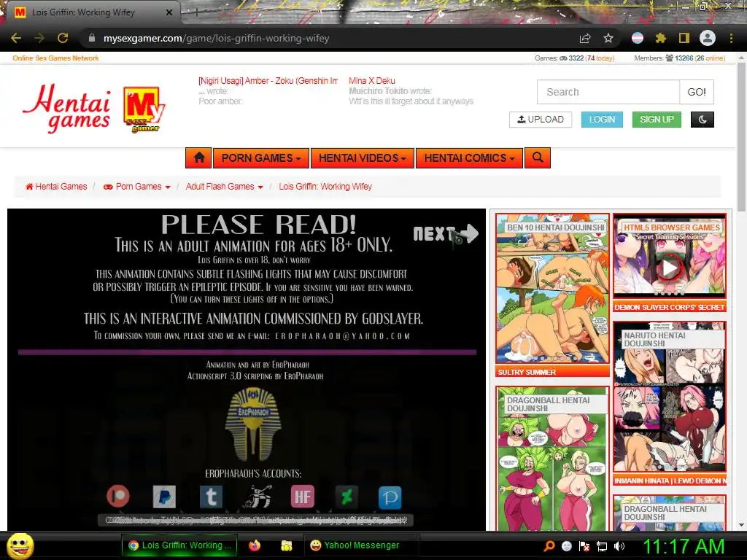The height and width of the screenshot is (560, 747).
Task: Close the Lois Griffin browser tab
Action: click(x=169, y=12)
